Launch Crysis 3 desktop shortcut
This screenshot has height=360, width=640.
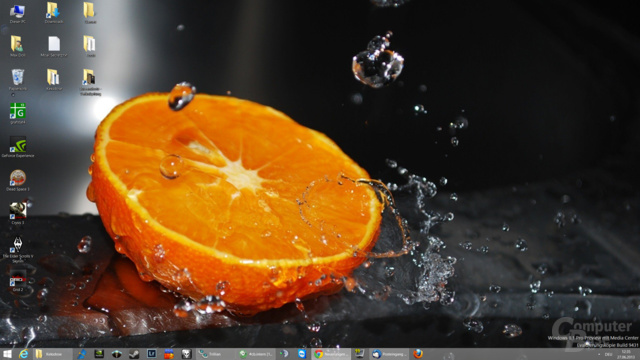18,213
